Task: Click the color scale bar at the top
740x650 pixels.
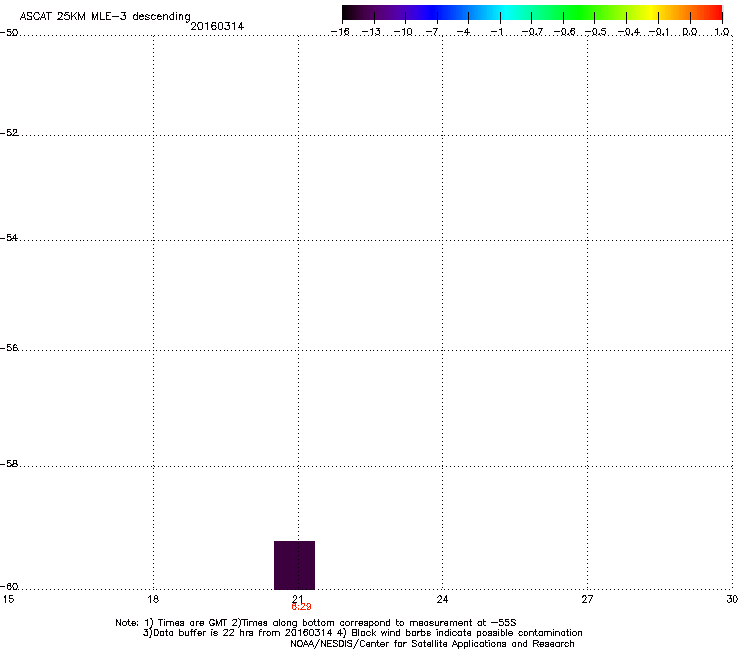Action: (532, 13)
